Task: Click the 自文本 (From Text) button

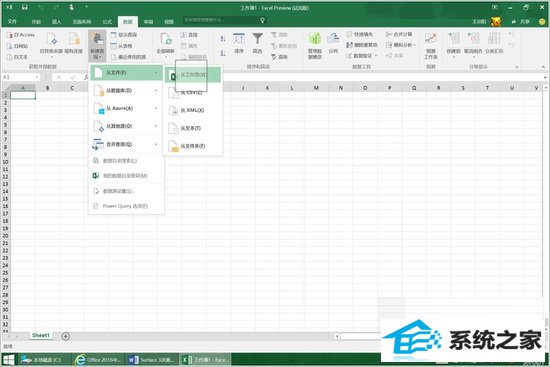Action: point(18,57)
